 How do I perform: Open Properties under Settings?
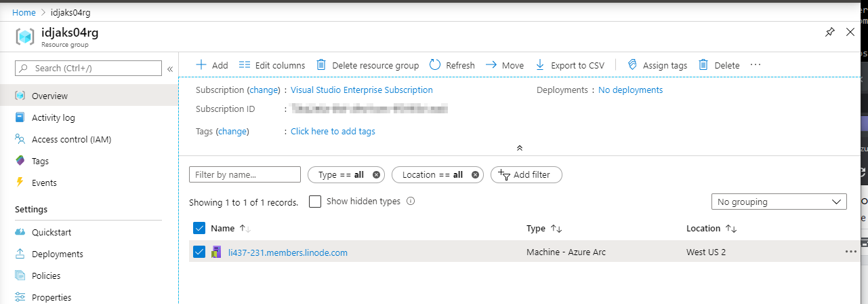click(x=51, y=297)
